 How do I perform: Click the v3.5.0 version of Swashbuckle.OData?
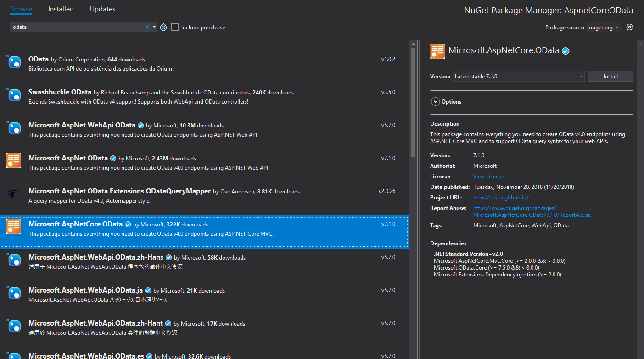[388, 92]
